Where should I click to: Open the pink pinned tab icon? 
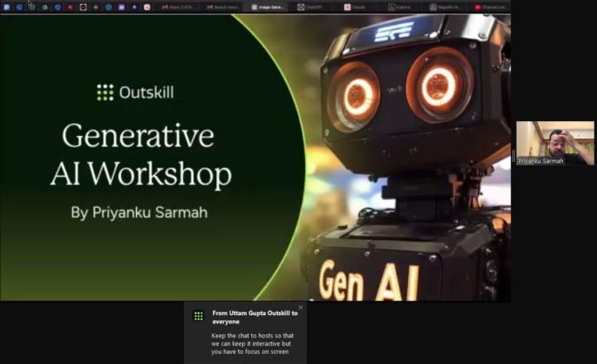pos(147,7)
